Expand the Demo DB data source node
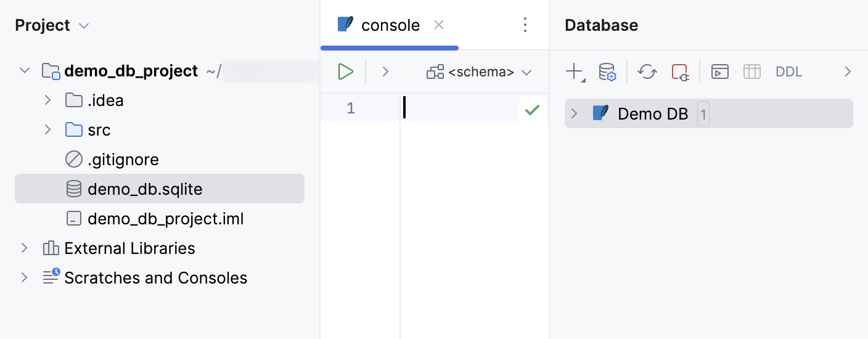This screenshot has width=868, height=339. tap(574, 113)
